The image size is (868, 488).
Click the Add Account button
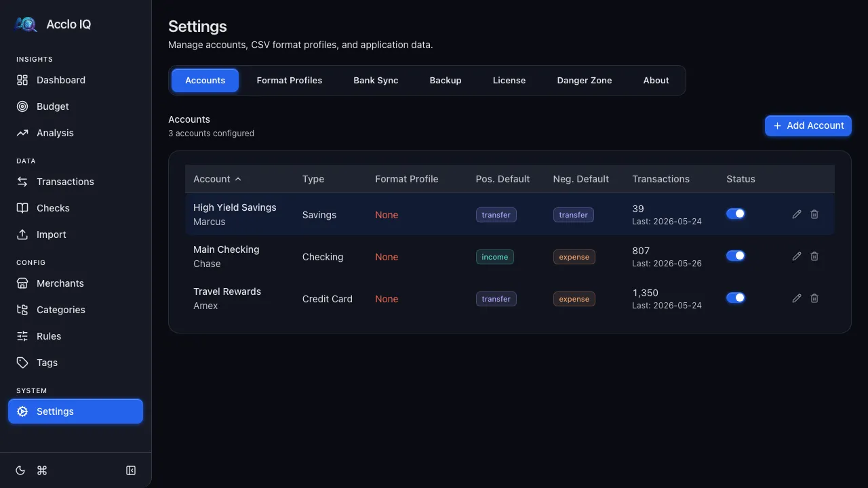coord(808,125)
